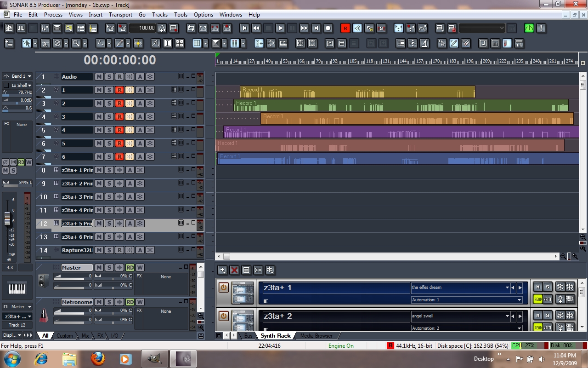This screenshot has height=368, width=588.
Task: Toggle automation read on Master bus RD
Action: [x=130, y=268]
